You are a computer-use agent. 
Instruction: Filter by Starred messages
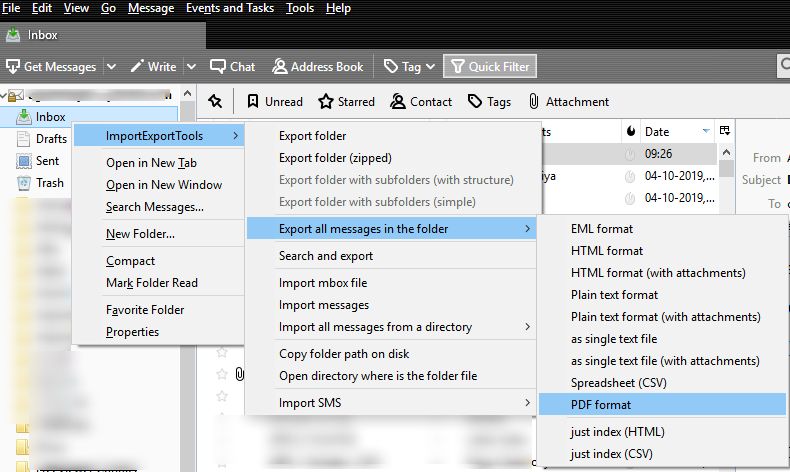tap(347, 102)
